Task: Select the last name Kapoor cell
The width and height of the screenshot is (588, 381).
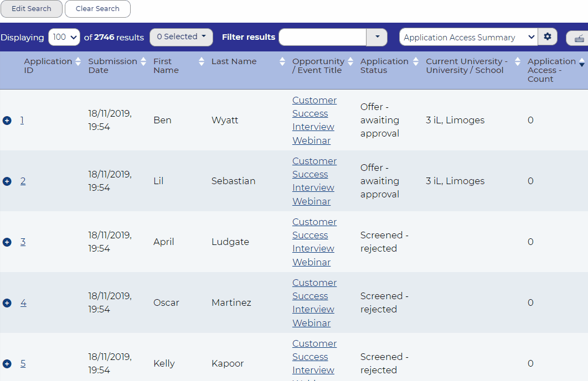Action: point(228,363)
